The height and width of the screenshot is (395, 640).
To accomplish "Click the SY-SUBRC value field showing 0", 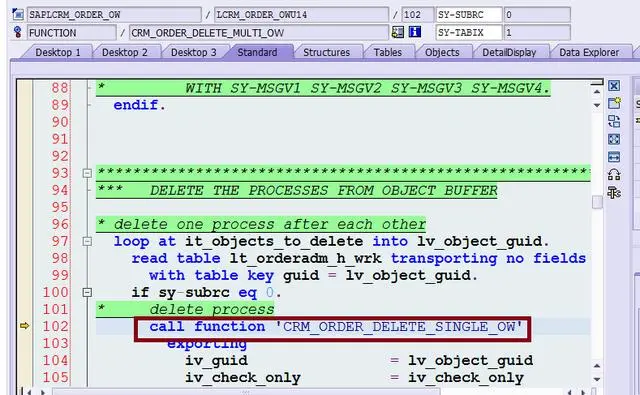I will [x=537, y=15].
